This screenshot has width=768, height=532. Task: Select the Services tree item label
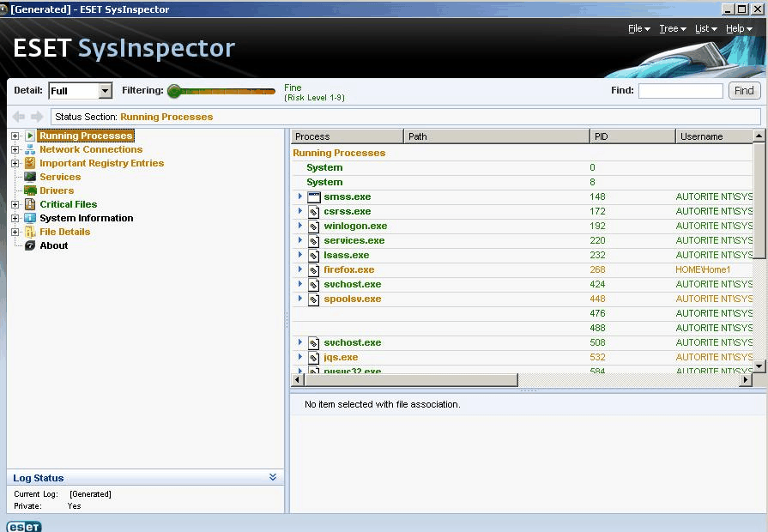coord(60,177)
